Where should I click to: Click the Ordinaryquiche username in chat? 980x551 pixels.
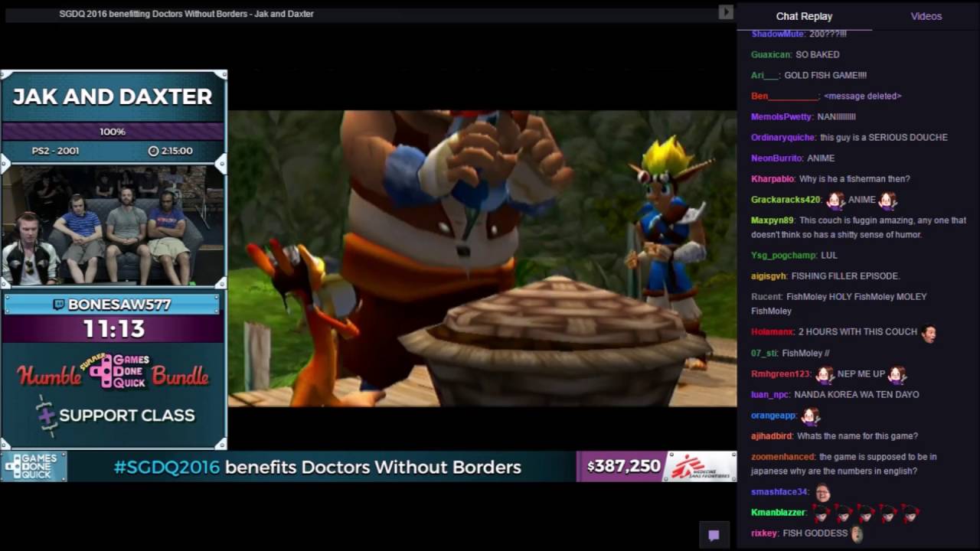coord(783,137)
